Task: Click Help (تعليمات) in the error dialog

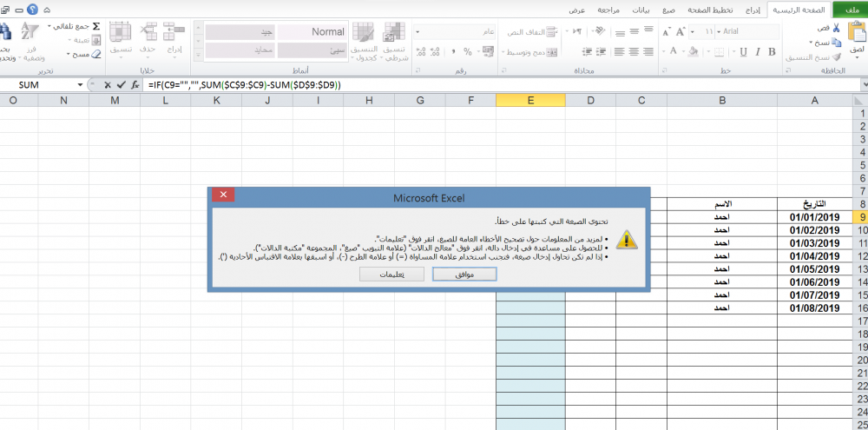Action: click(391, 274)
